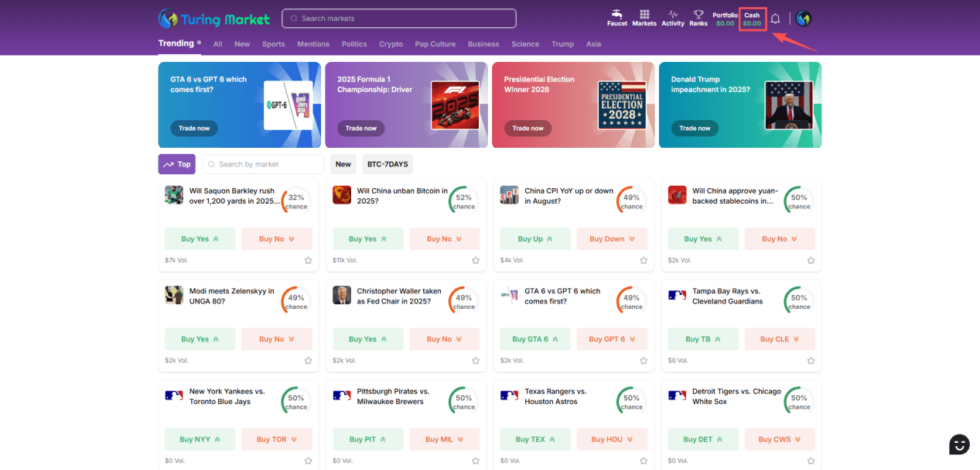Image resolution: width=980 pixels, height=470 pixels.
Task: Buy HOU on Rangers vs. Astros
Action: (613, 439)
